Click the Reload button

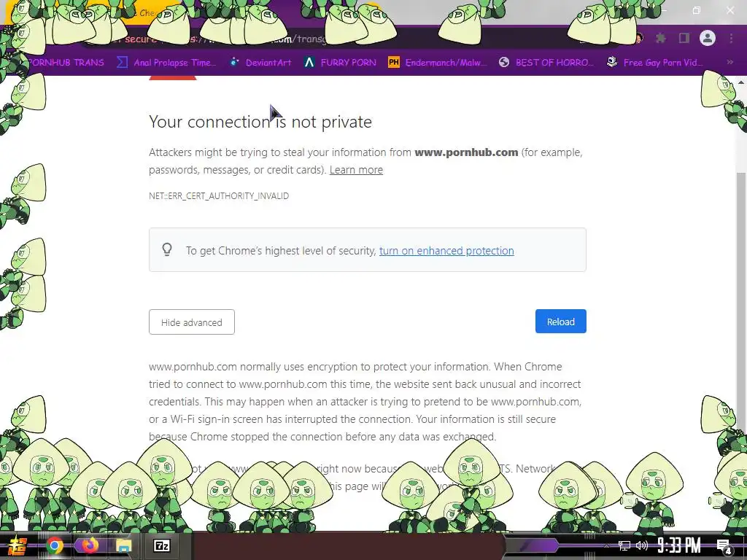pos(561,322)
